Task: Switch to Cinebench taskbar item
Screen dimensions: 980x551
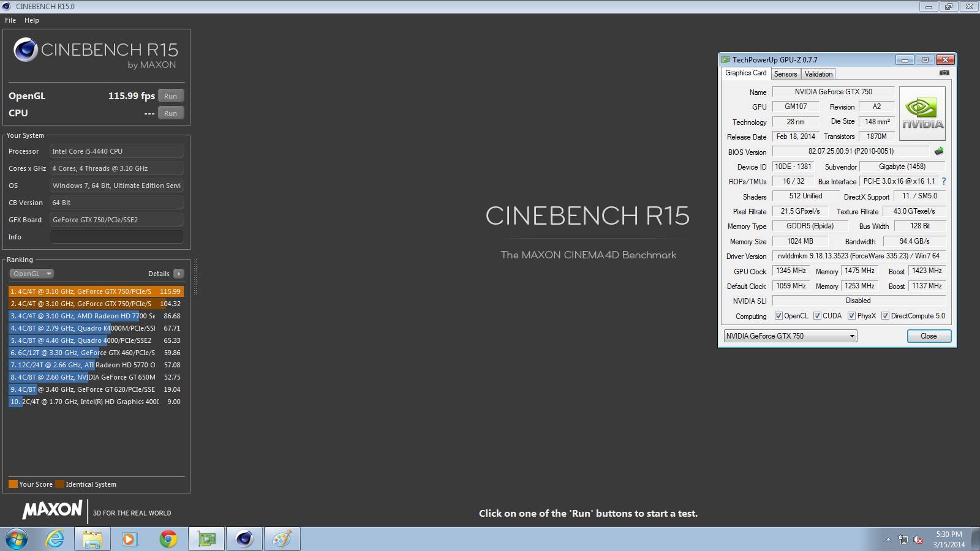Action: [244, 539]
